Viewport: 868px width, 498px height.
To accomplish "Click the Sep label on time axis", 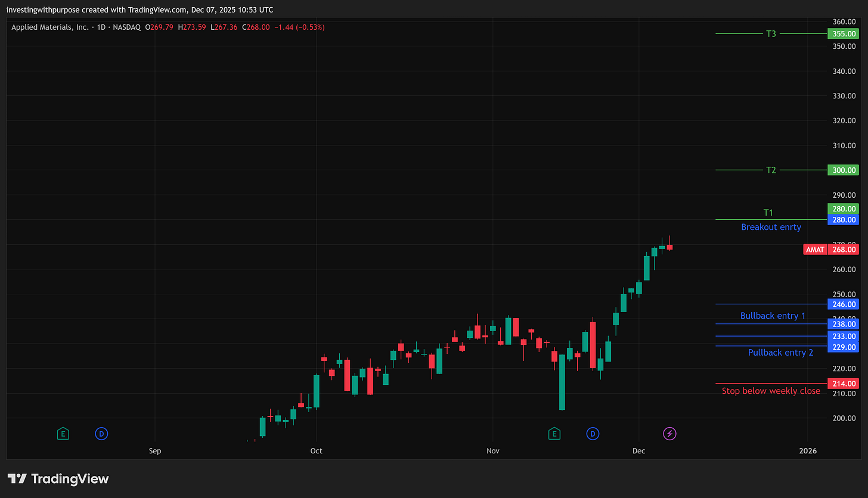I will [155, 451].
